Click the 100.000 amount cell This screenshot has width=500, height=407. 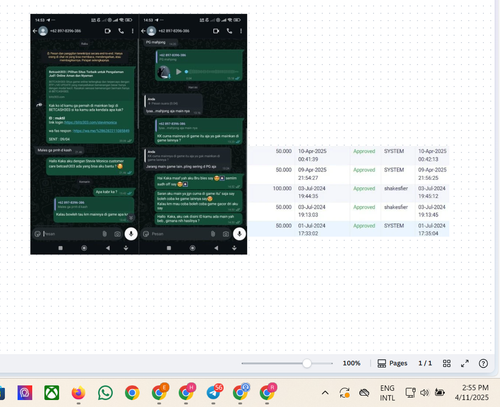point(282,189)
